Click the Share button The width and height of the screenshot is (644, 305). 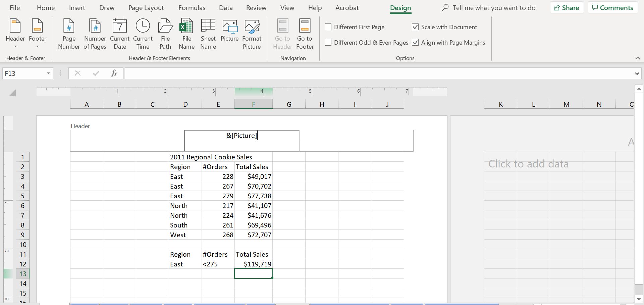coord(567,8)
